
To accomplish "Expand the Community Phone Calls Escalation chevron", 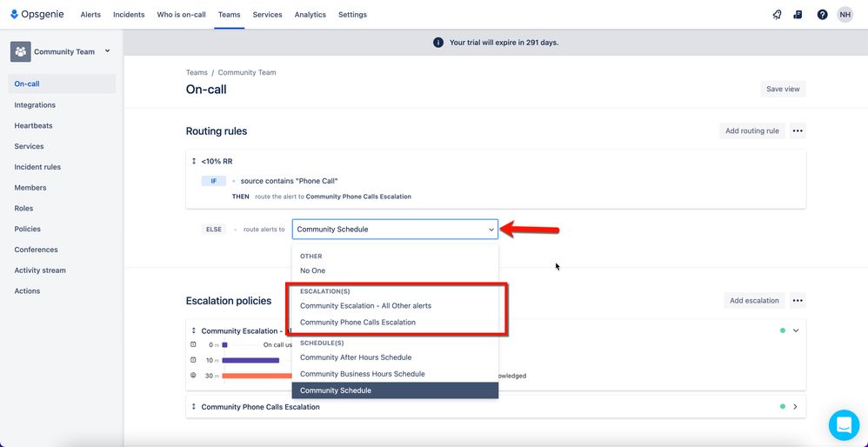I will pos(796,407).
